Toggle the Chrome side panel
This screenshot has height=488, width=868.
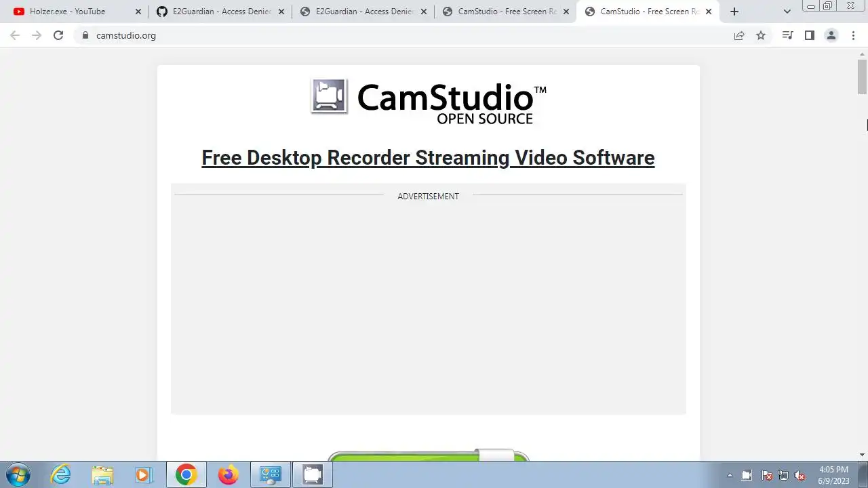coord(809,35)
